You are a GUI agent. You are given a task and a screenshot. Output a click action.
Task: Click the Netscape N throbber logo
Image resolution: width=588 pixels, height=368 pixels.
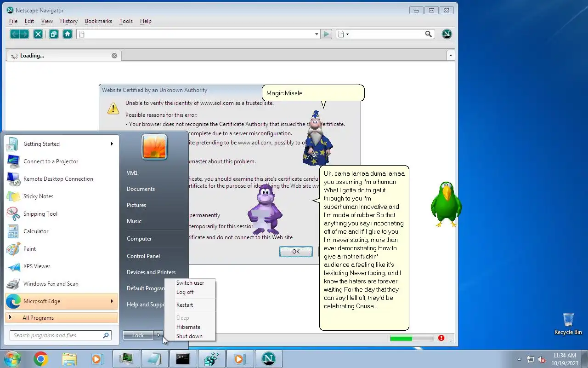click(x=447, y=34)
